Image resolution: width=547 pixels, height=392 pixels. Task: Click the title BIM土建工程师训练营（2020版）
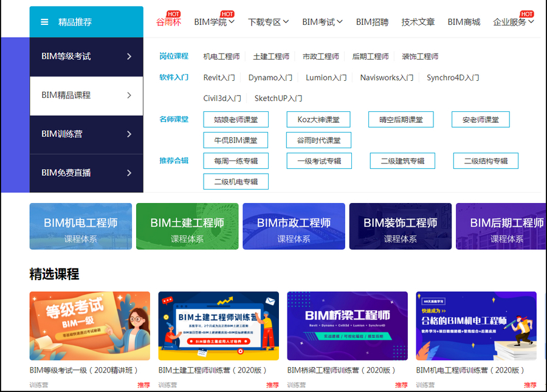[x=213, y=370]
